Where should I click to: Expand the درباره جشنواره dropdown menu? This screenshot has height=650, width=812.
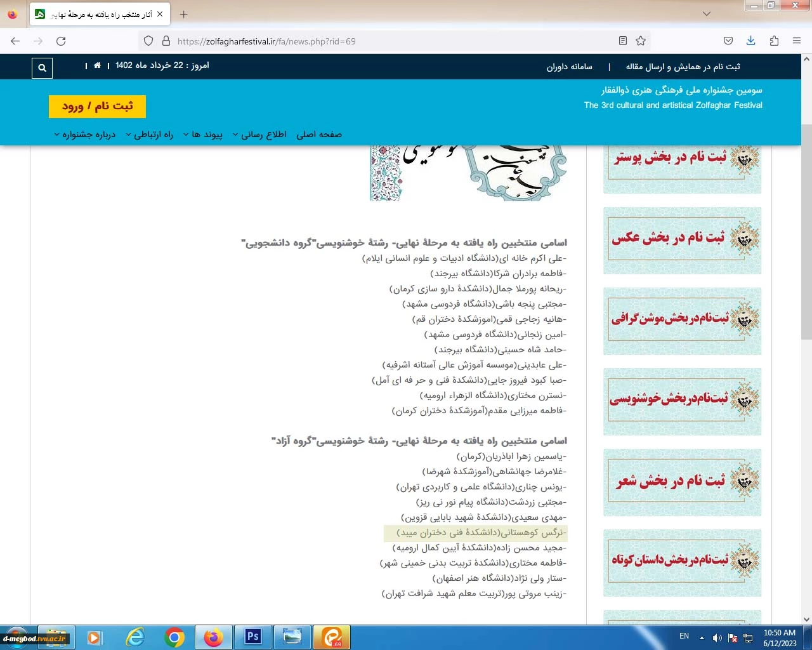pyautogui.click(x=84, y=134)
